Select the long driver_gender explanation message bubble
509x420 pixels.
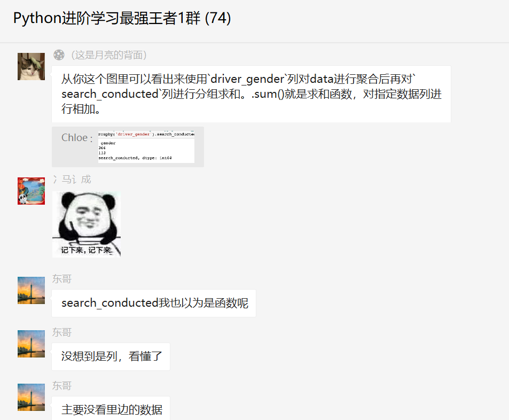click(x=251, y=94)
